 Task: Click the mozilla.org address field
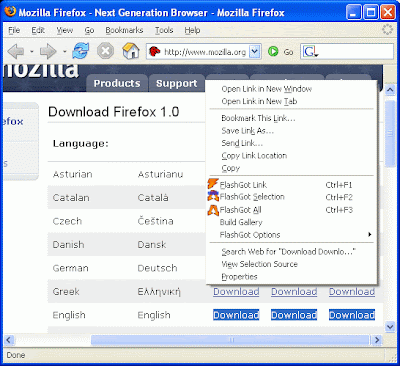tap(205, 52)
